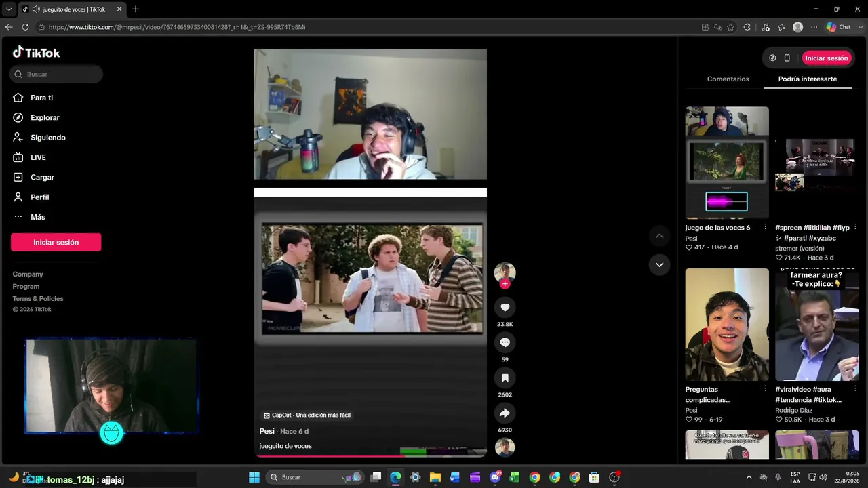This screenshot has width=868, height=488.
Task: Click the coin icon left of phone icon
Action: coord(772,58)
